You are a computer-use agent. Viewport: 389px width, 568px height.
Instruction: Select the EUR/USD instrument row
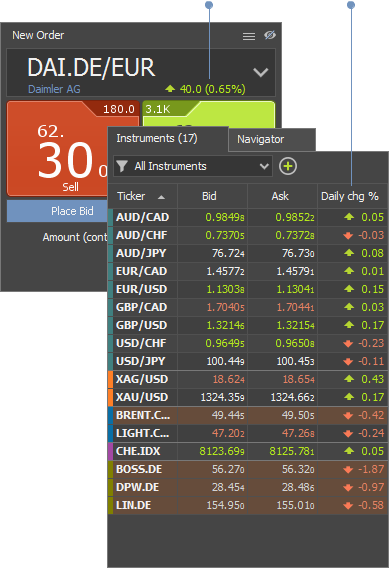(248, 289)
